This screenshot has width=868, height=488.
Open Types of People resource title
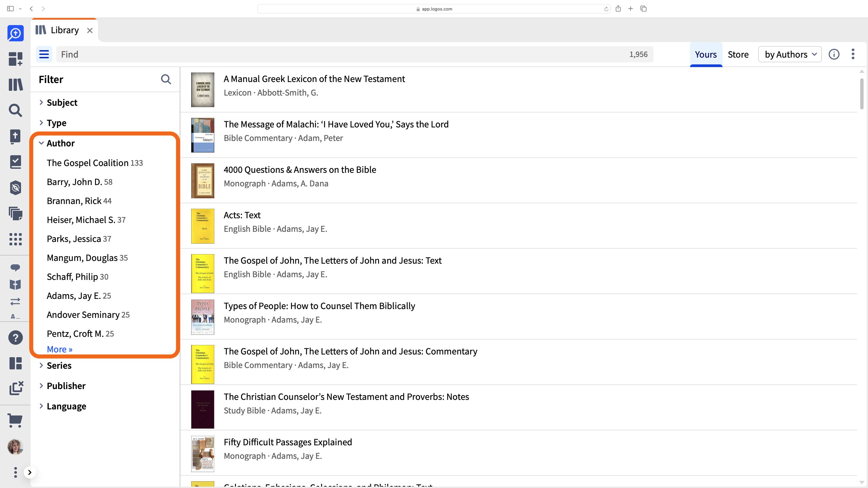tap(319, 306)
